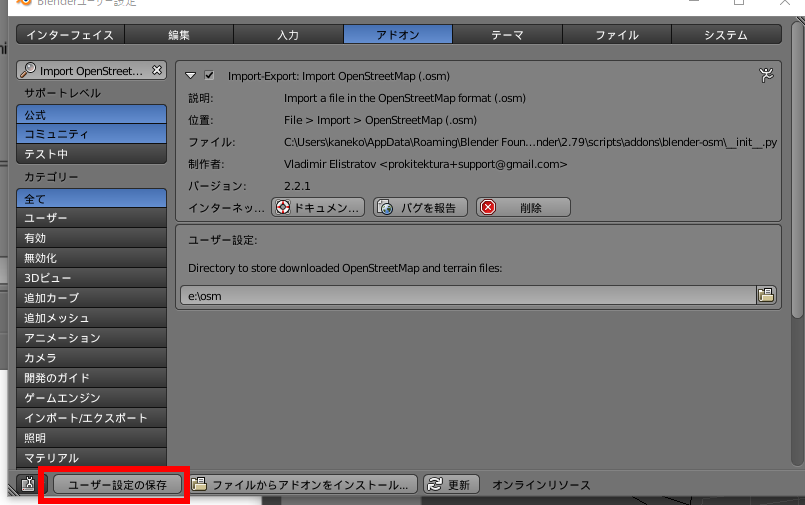Select the アニメーション category

coord(91,338)
